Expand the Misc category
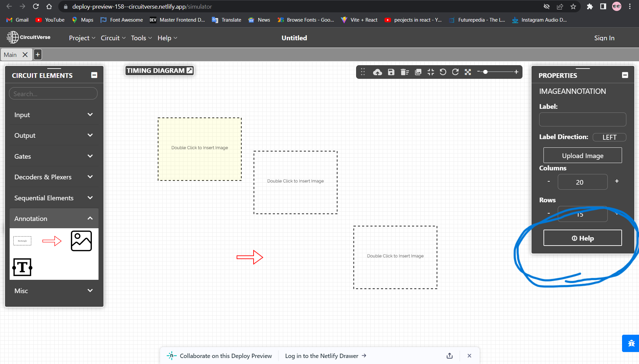Image resolution: width=639 pixels, height=364 pixels. (54, 291)
